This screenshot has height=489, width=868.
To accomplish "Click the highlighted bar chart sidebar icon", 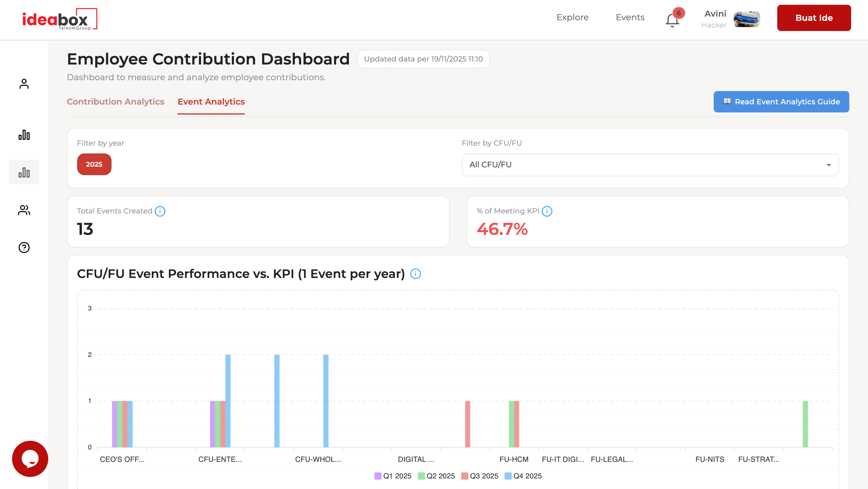I will pyautogui.click(x=24, y=172).
